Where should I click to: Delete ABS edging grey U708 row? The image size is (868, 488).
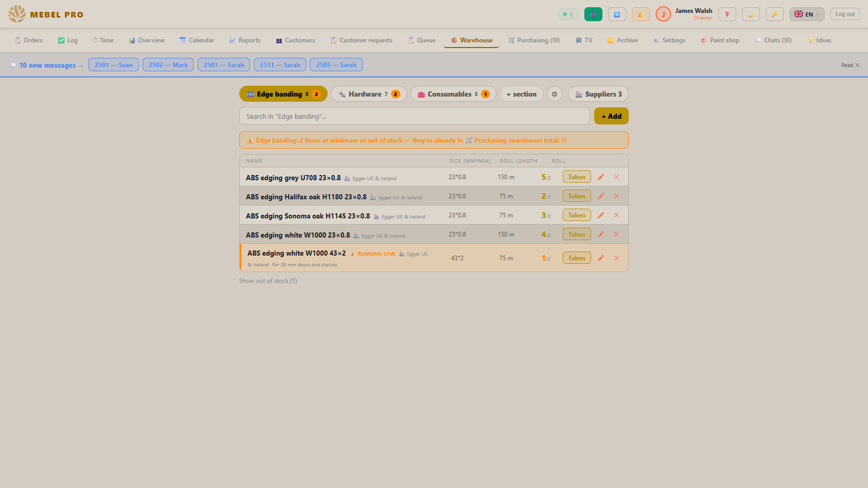point(616,177)
